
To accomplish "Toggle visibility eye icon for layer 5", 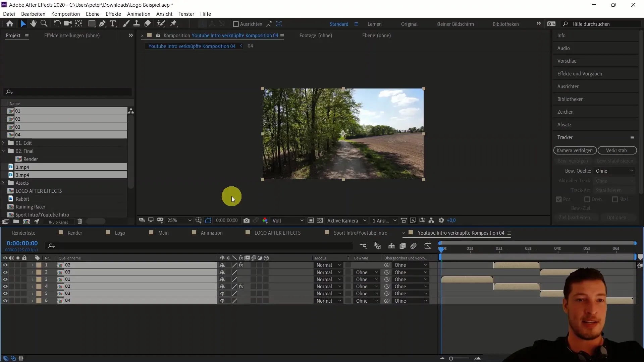I will point(5,294).
